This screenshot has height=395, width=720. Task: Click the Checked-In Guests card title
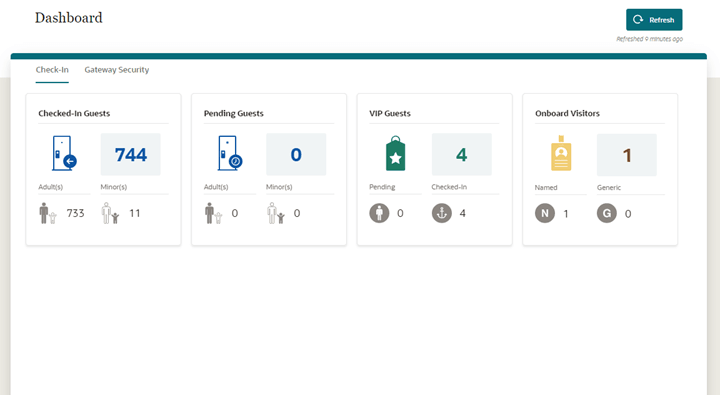click(74, 113)
